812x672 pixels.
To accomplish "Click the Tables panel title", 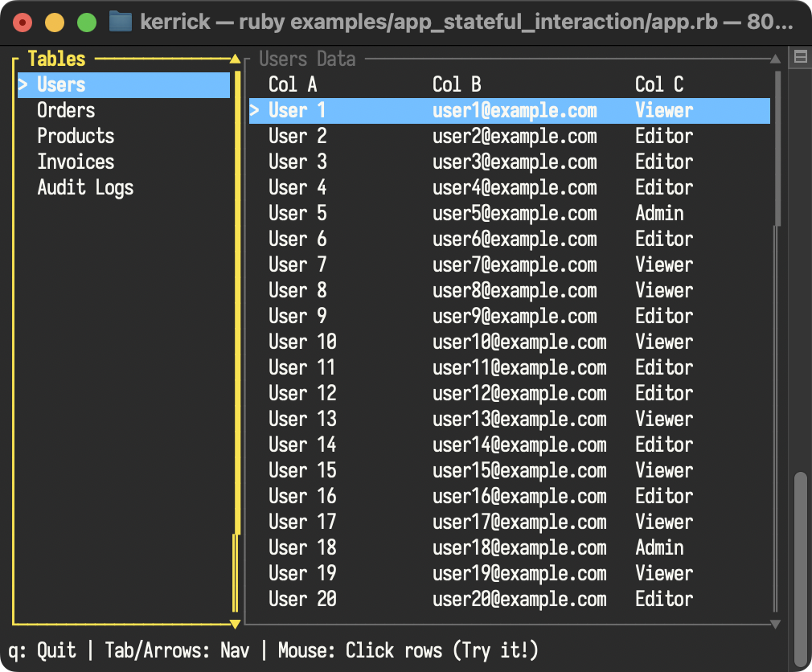I will (56, 59).
